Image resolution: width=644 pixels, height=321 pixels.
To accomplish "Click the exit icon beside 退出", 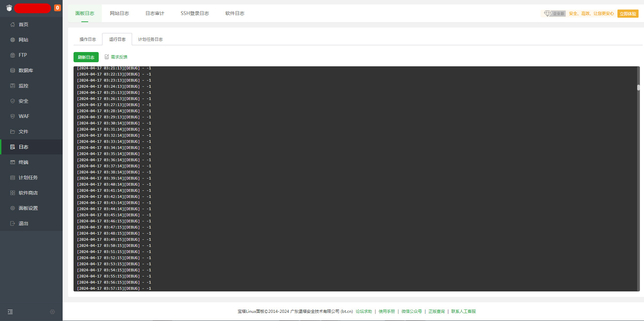I will [13, 223].
